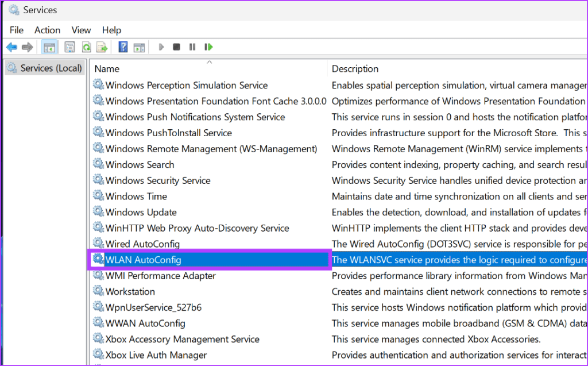Select Windows Perception Simulation Service row
Viewport: 588px width, 366px height.
point(187,85)
